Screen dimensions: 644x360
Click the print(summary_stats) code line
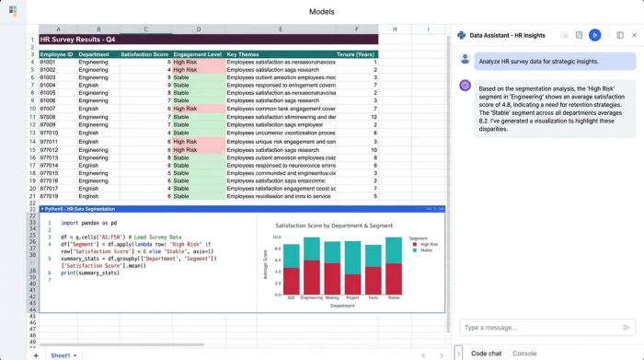(x=90, y=273)
